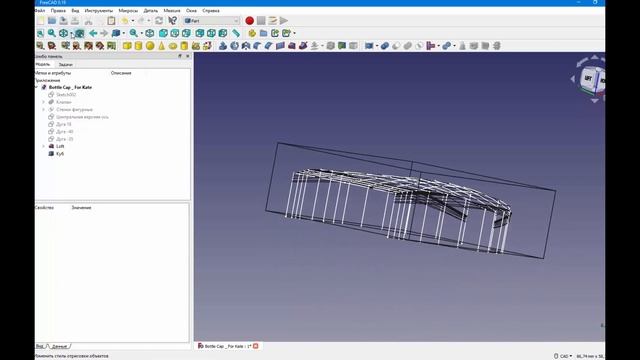
Task: Create a cone primitive
Action: tap(162, 46)
